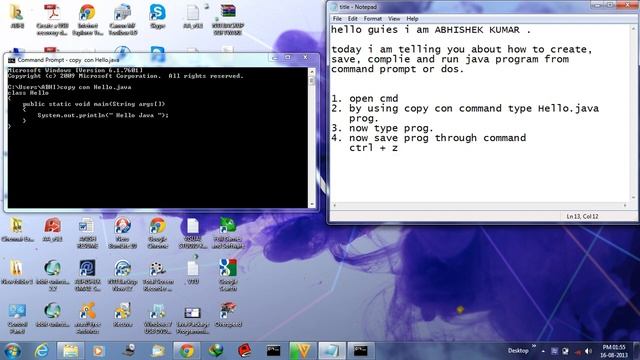This screenshot has width=640, height=360.
Task: Open the Canon MF Toolbox desktop shortcut
Action: point(122,18)
